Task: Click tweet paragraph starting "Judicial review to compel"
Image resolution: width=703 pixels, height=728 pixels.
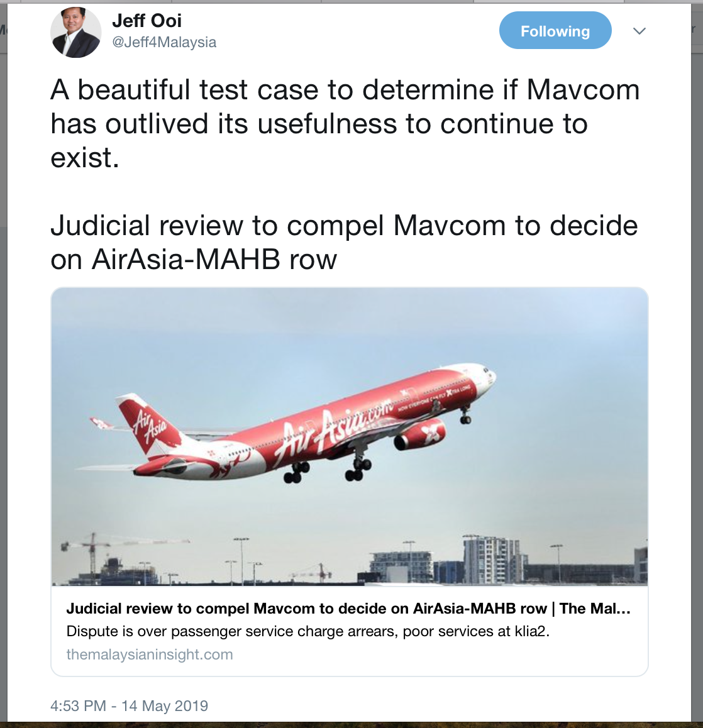Action: 344,242
